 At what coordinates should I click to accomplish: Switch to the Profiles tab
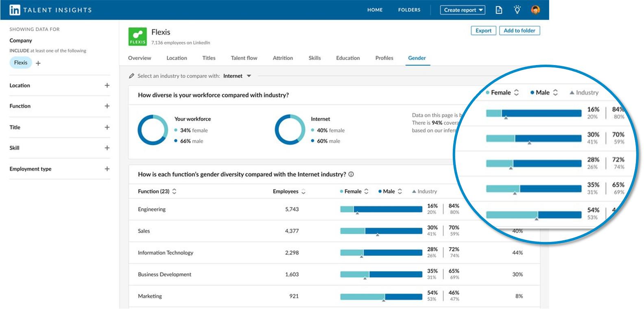pos(384,58)
